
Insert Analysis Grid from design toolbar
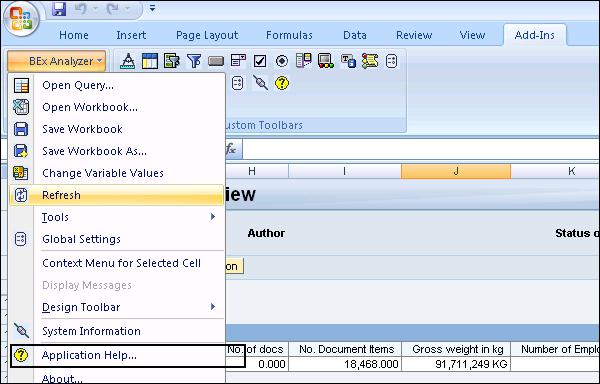150,61
